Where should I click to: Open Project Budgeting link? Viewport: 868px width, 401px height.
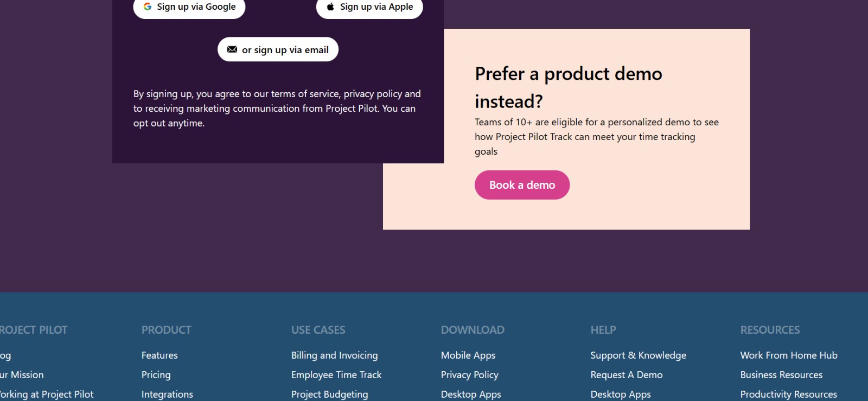(329, 394)
